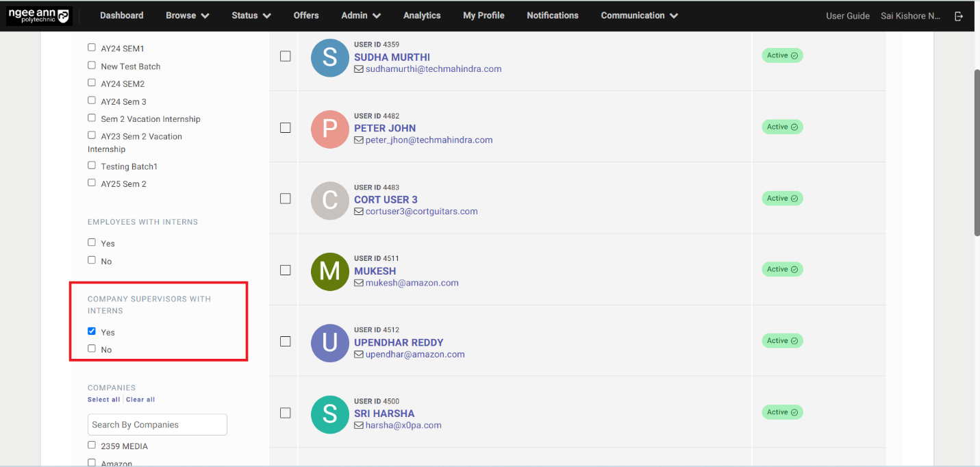Click Upendhar Reddy's purple avatar icon
980x467 pixels.
coord(330,342)
